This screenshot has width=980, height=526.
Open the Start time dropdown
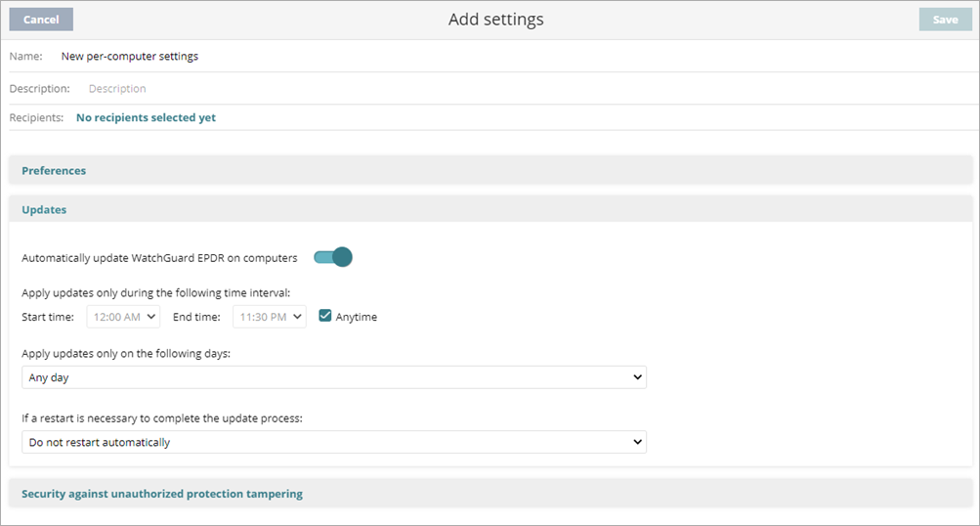123,317
